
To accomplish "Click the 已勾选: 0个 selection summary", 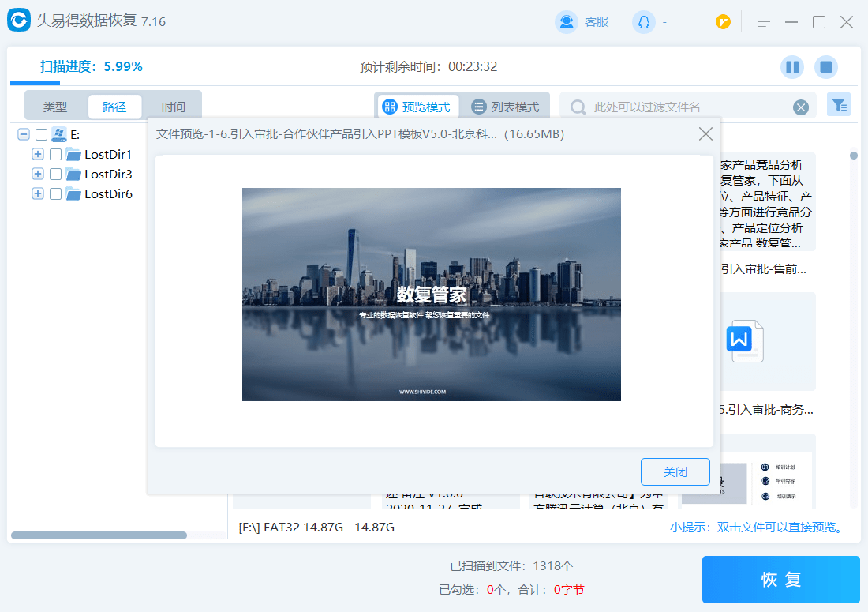I will tap(511, 590).
